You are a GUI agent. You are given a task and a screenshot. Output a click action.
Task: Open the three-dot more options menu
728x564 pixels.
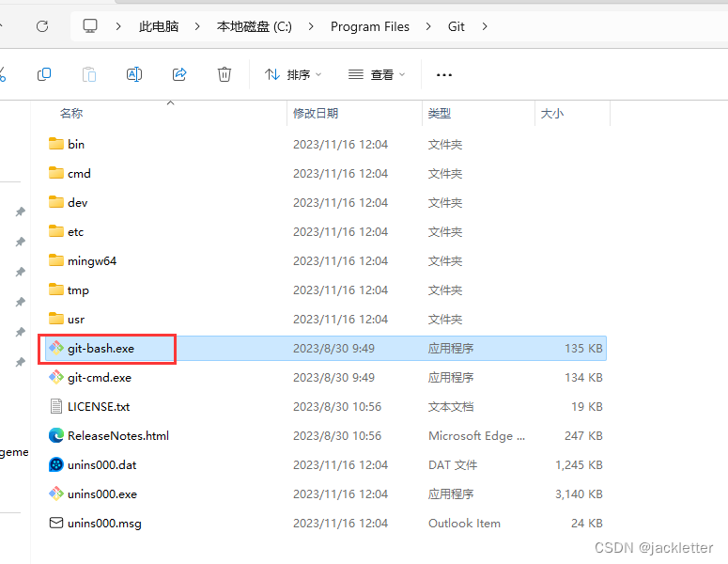point(444,75)
